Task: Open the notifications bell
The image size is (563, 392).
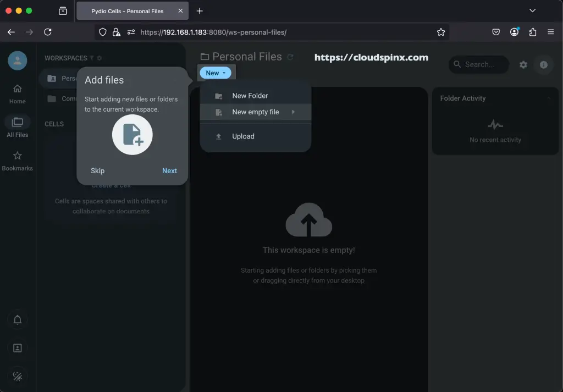Action: [x=17, y=319]
